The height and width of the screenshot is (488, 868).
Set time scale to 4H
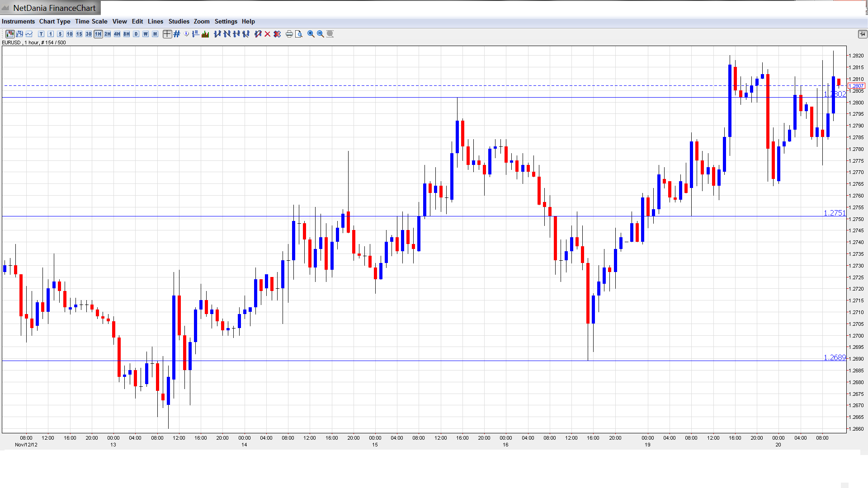click(x=117, y=34)
